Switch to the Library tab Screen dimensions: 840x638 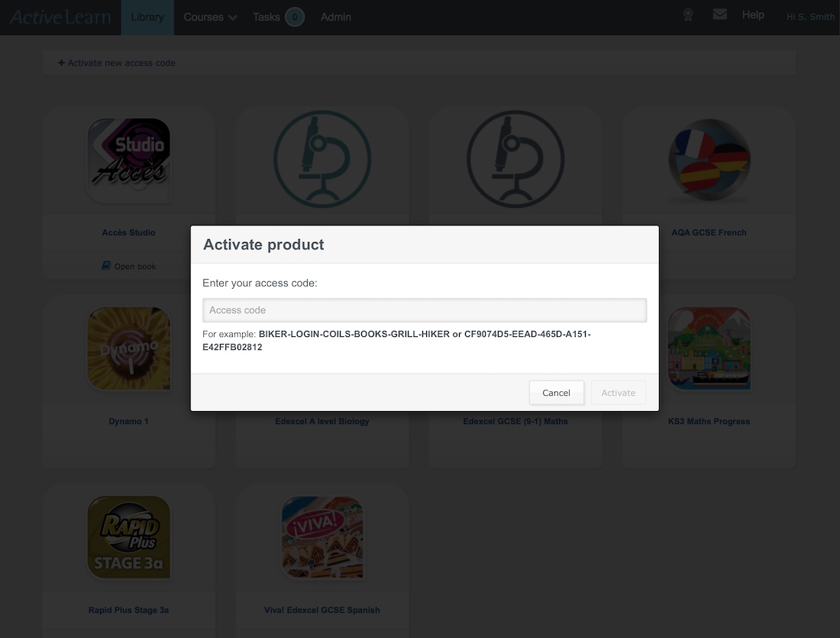click(147, 17)
